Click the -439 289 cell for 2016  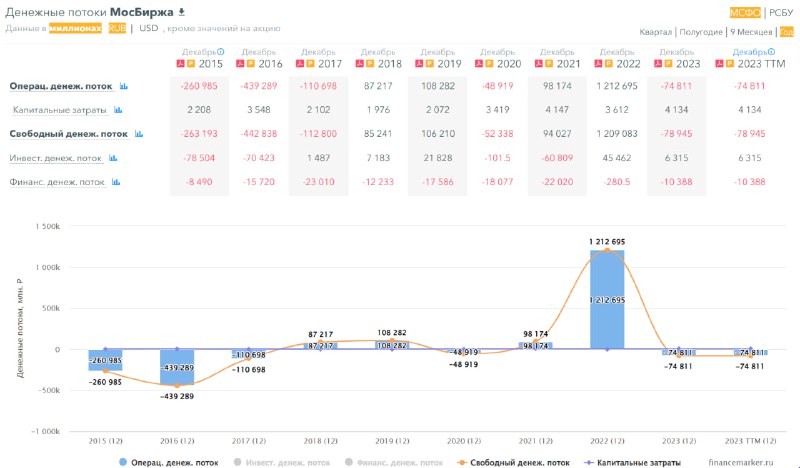tap(259, 86)
